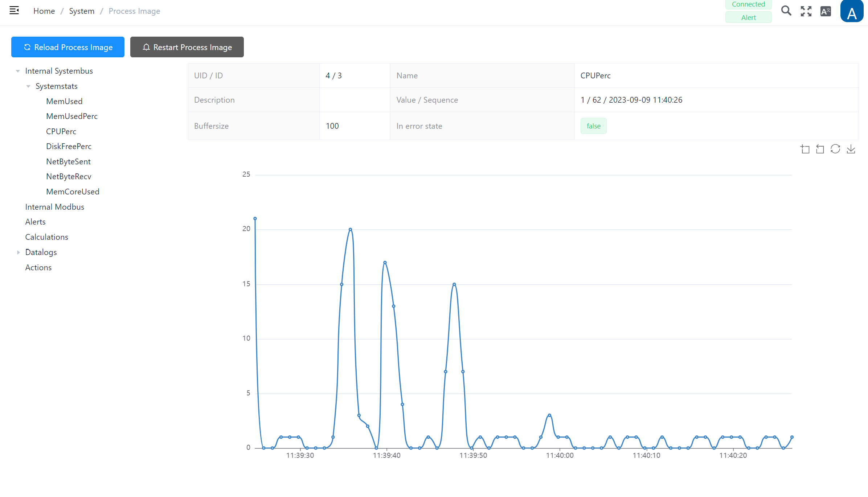Open the search magnifier icon
The image size is (868, 497).
point(786,11)
